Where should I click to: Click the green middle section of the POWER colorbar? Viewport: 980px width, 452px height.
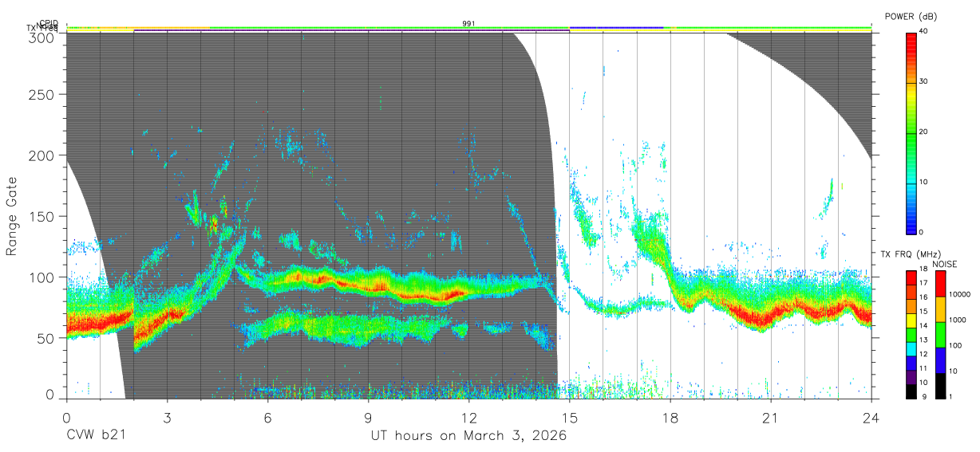(x=911, y=136)
